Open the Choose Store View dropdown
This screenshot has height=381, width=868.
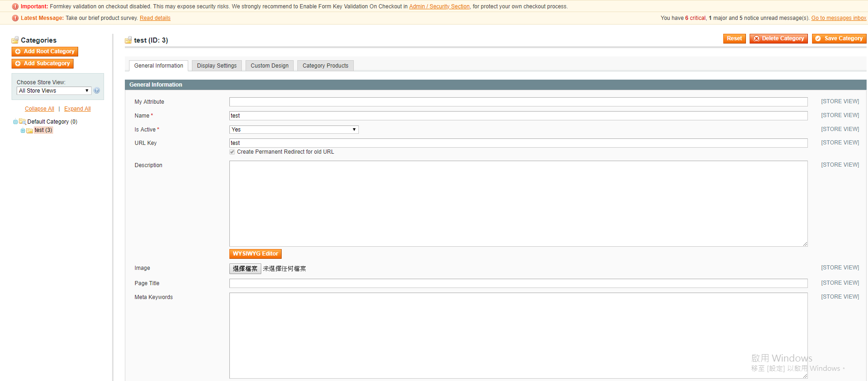point(54,91)
